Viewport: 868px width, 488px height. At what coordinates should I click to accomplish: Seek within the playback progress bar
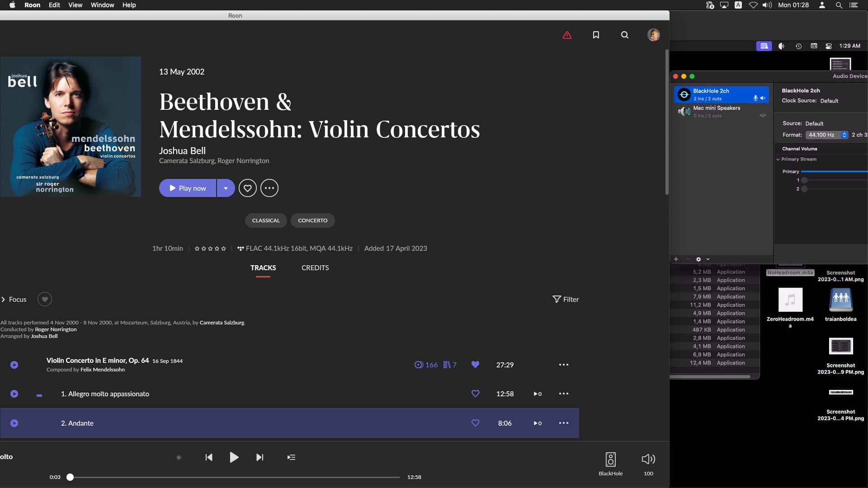tap(234, 477)
